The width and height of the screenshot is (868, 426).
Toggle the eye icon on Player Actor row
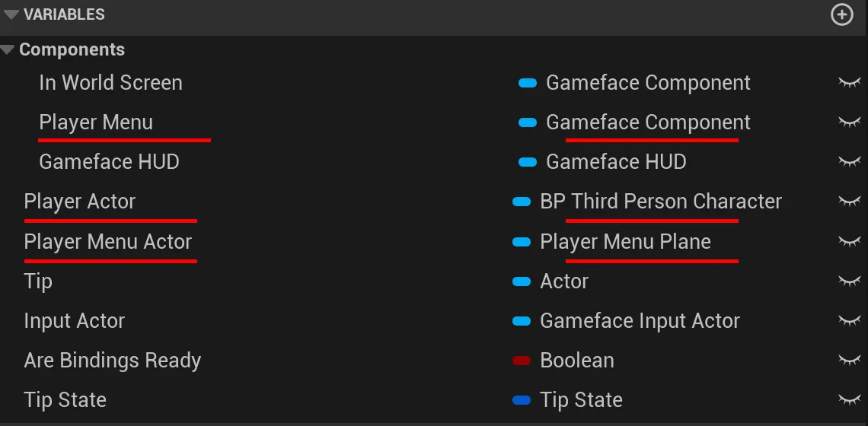849,202
